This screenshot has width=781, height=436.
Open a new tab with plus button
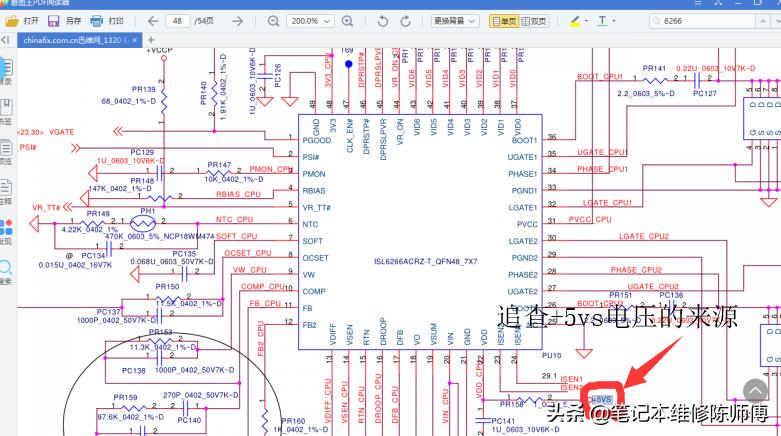[151, 40]
